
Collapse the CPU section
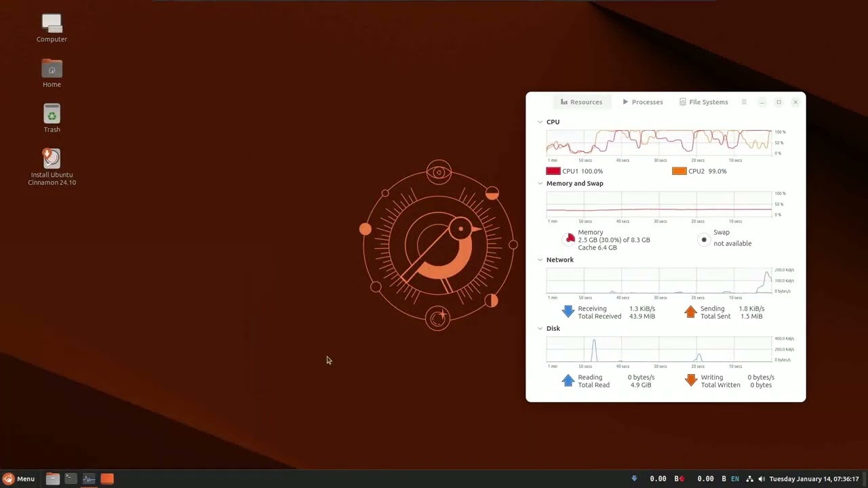540,122
